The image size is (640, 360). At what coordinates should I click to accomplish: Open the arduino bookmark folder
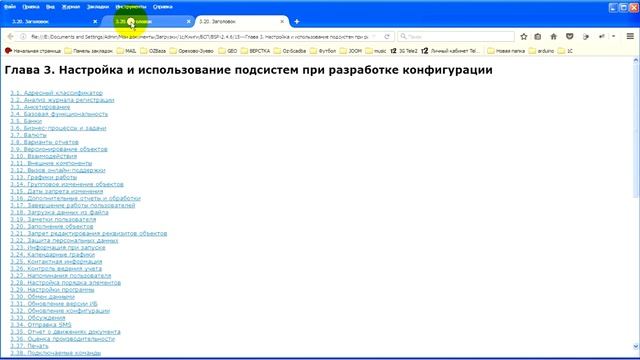(x=541, y=51)
